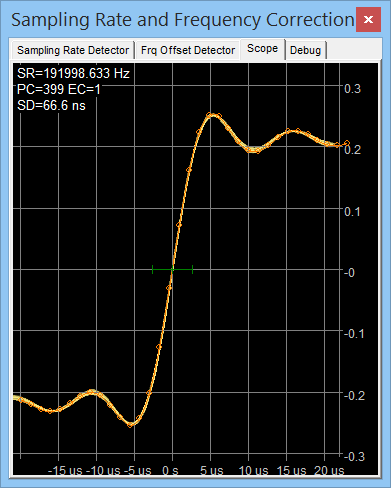
Task: Click the 0.1 amplitude axis label
Action: point(352,211)
